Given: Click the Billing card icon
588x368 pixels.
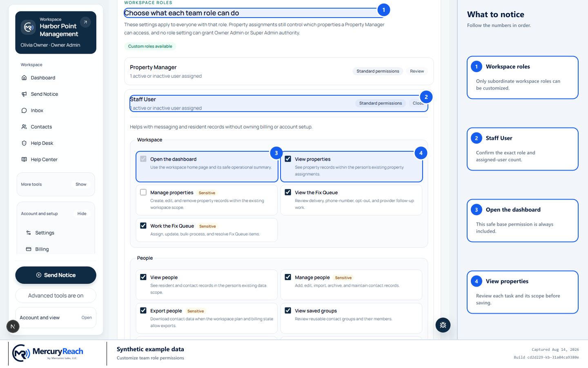Looking at the screenshot, I should click(29, 249).
